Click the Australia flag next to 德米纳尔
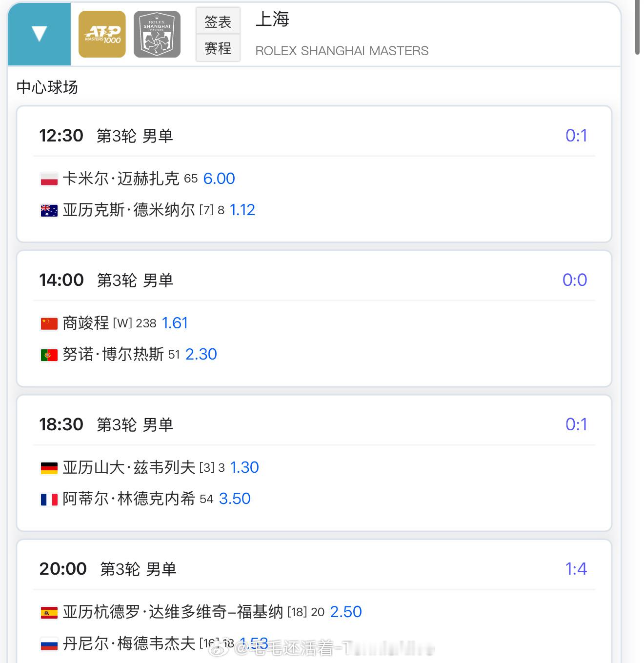This screenshot has width=644, height=663. [x=49, y=210]
